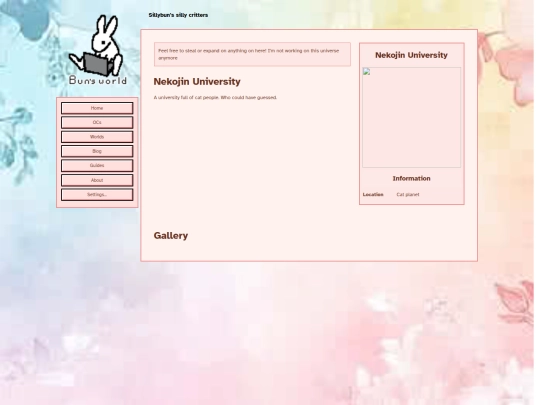
Task: Click the Gallery heading
Action: tap(171, 236)
